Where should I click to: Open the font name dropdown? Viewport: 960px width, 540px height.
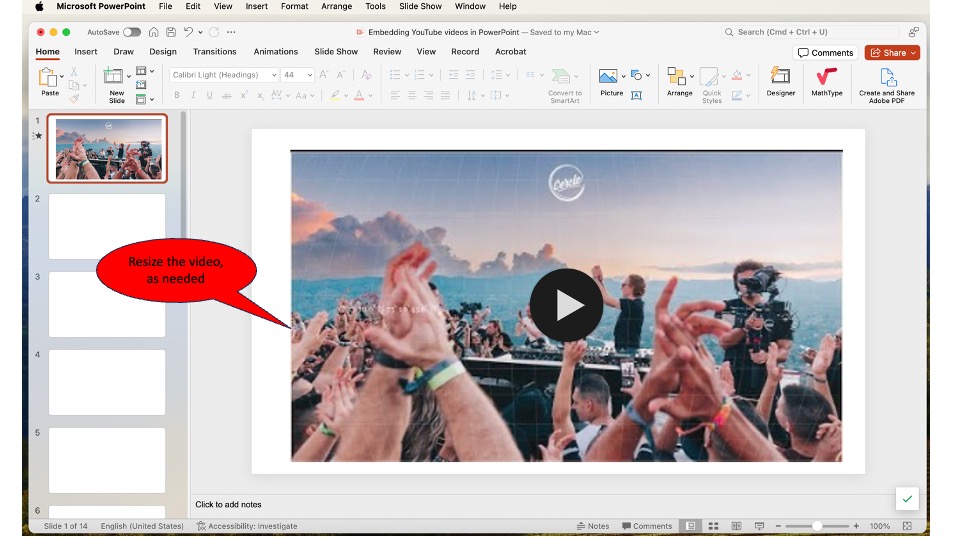coord(274,75)
